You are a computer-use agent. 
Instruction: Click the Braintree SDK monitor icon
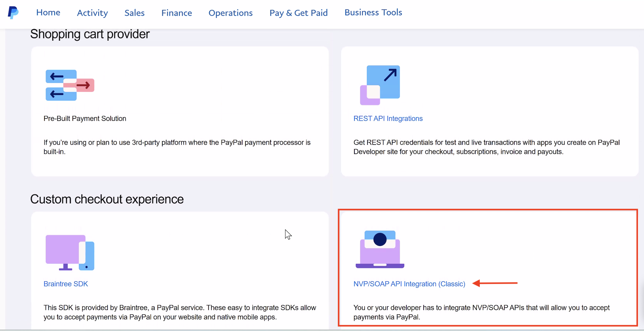tap(70, 253)
